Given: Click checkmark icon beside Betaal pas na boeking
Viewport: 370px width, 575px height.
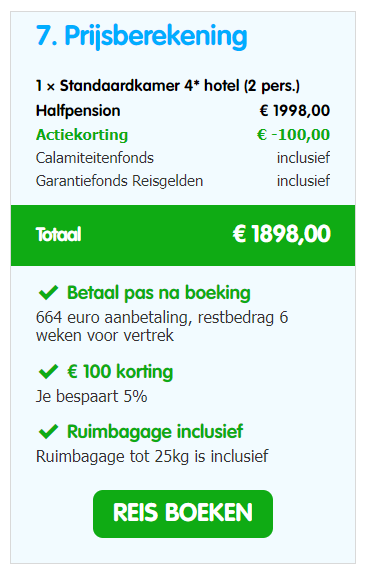Looking at the screenshot, I should [x=48, y=293].
